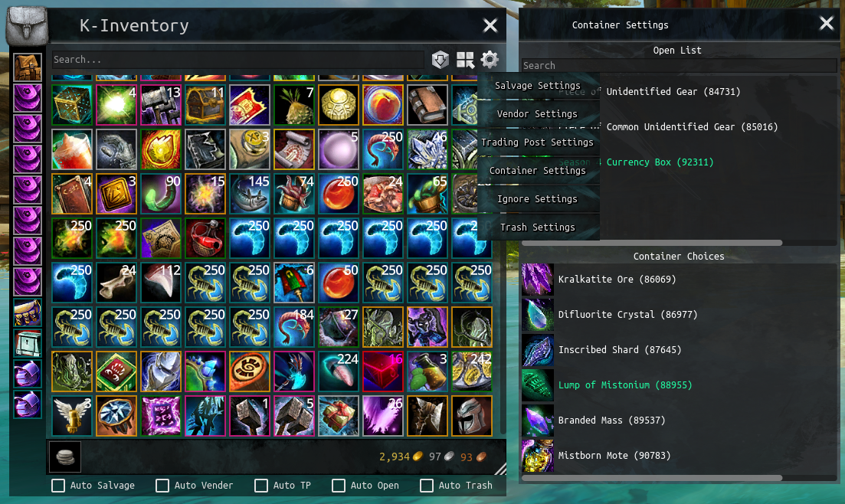Choose Trading Post Settings menu entry
The height and width of the screenshot is (504, 845).
tap(538, 142)
